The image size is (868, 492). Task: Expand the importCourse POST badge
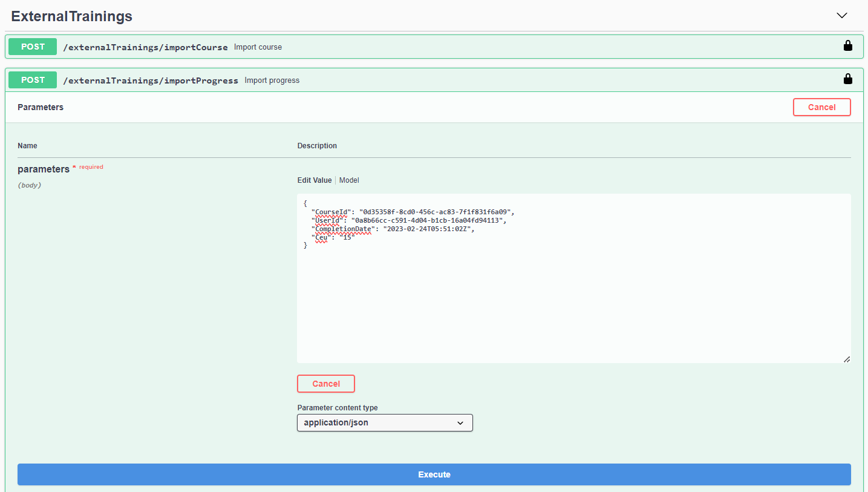point(33,47)
